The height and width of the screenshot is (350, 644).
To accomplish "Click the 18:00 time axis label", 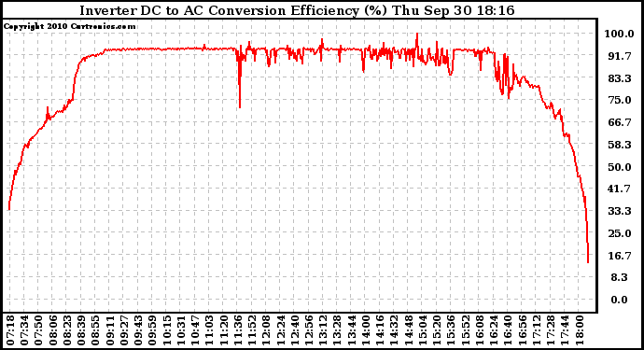I will point(579,330).
